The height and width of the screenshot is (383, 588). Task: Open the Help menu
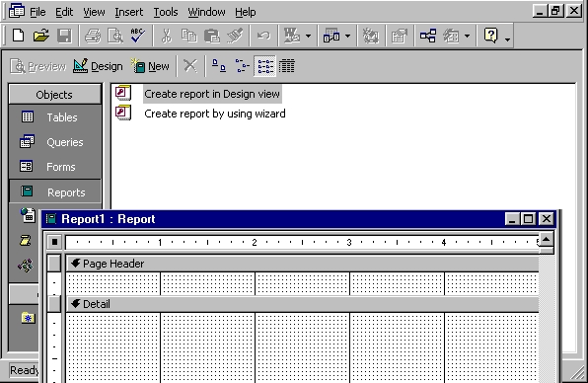246,12
